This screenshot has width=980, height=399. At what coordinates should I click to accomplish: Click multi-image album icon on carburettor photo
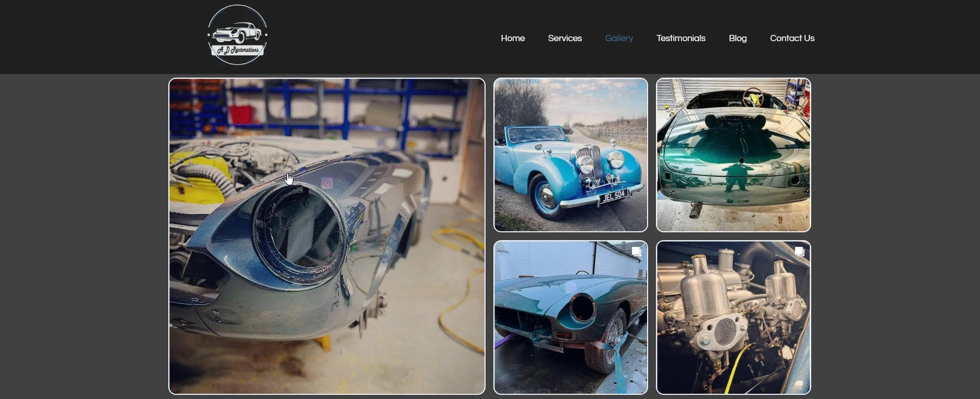799,252
